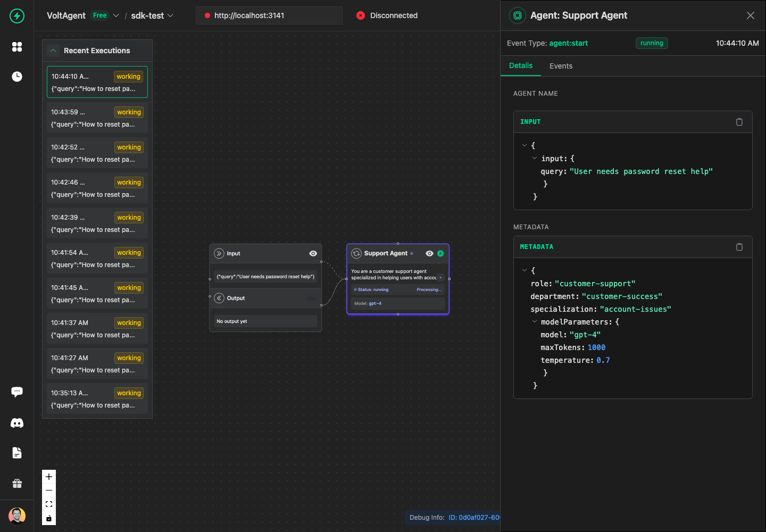Select the 10:42:39 execution entry
This screenshot has width=766, height=532.
(97, 223)
